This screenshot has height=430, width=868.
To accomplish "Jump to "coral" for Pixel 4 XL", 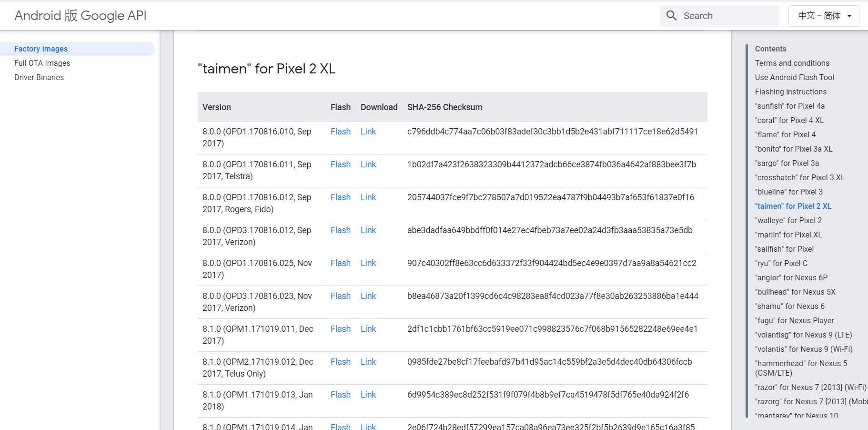I will (x=789, y=121).
